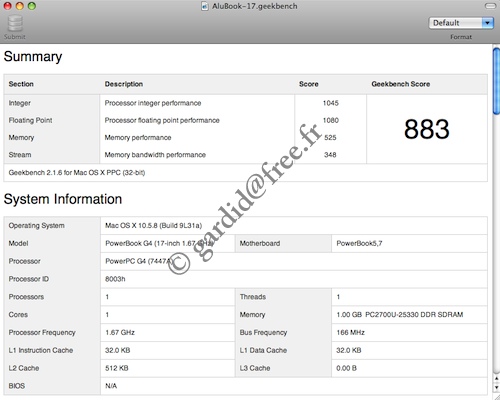
Task: Click the Integer score 1045
Action: (330, 103)
